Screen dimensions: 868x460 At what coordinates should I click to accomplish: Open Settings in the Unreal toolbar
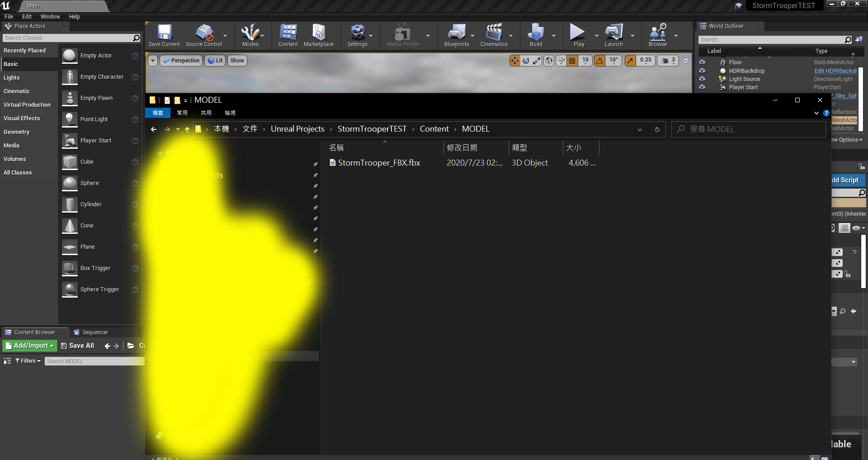click(x=357, y=35)
